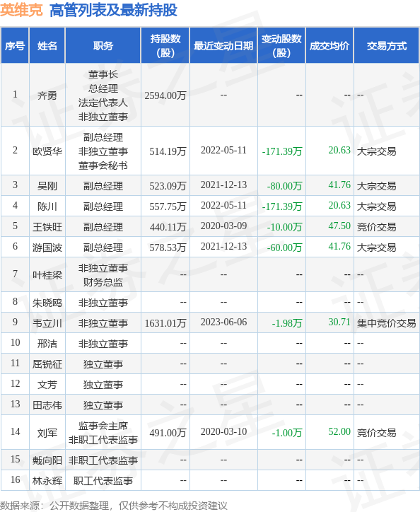This screenshot has height=512, width=420.
Task: Click row number 16
Action: pyautogui.click(x=15, y=480)
